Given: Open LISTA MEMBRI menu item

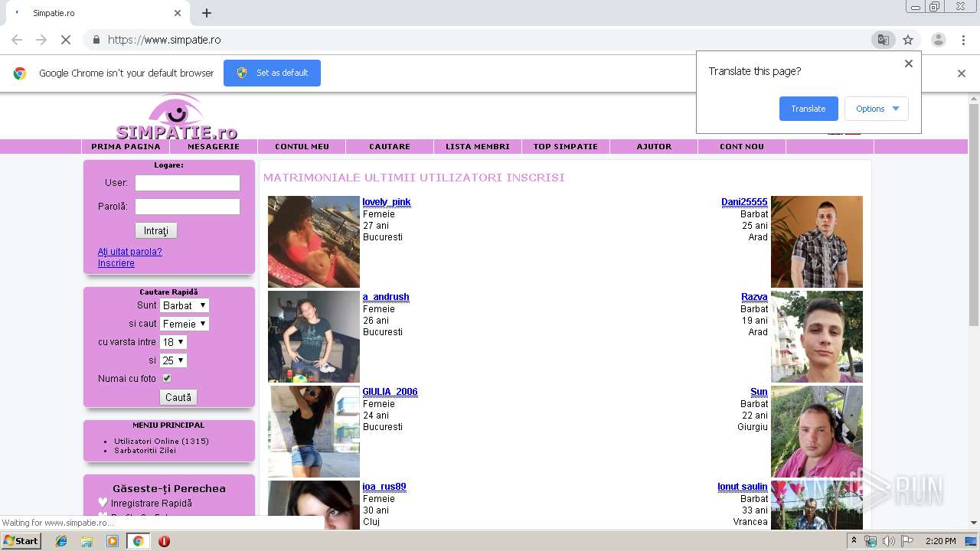Looking at the screenshot, I should coord(478,146).
